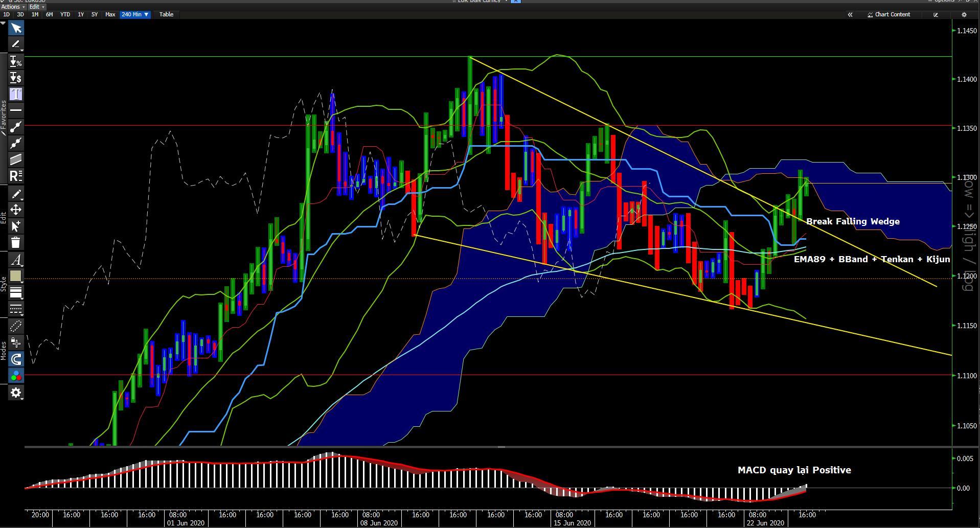This screenshot has width=980, height=528.
Task: Toggle the RGB color circles mode
Action: [16, 376]
